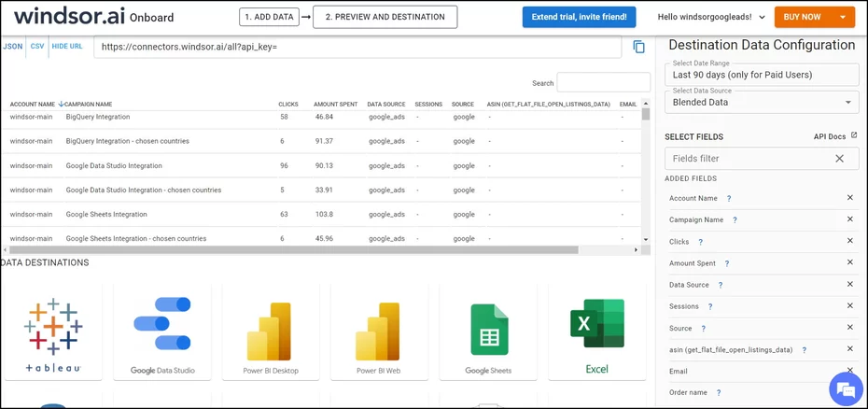Choose Google Sheets destination
This screenshot has width=868, height=409.
[x=488, y=332]
